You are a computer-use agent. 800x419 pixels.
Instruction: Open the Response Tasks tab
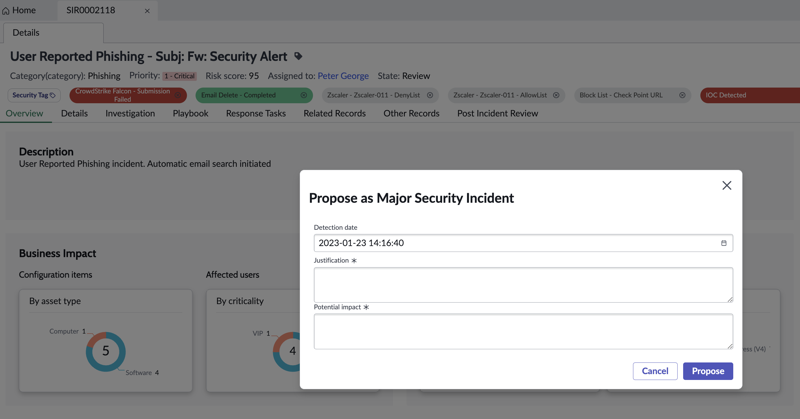pos(256,113)
